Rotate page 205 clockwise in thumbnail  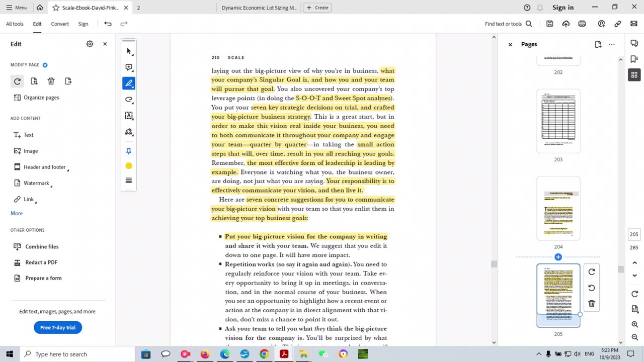tap(592, 272)
